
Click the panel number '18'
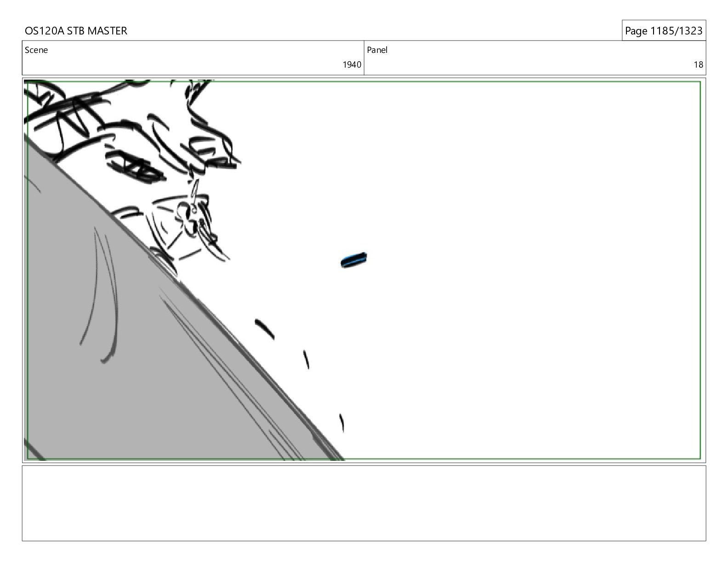pyautogui.click(x=699, y=65)
